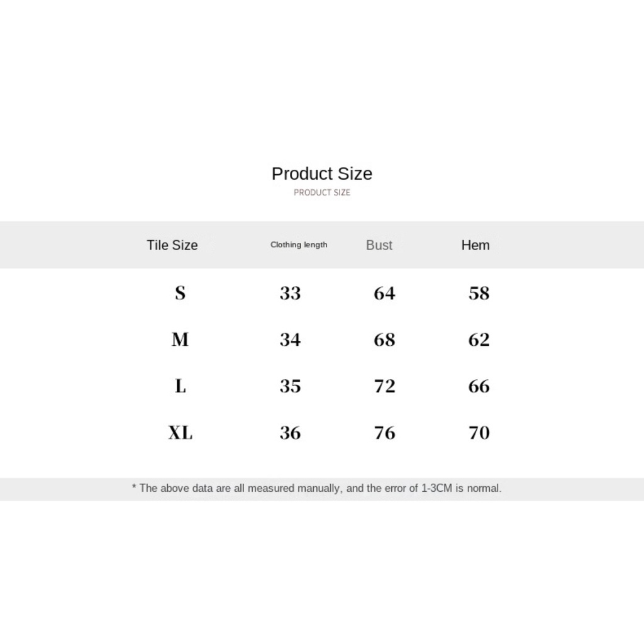
Task: Select clothing length value 35
Action: pyautogui.click(x=290, y=386)
